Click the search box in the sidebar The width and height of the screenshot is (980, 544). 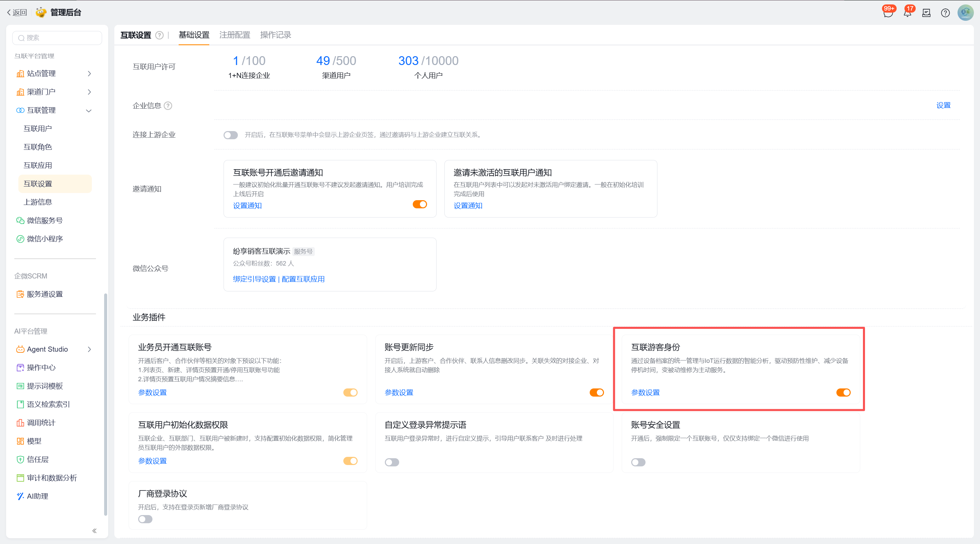tap(57, 38)
